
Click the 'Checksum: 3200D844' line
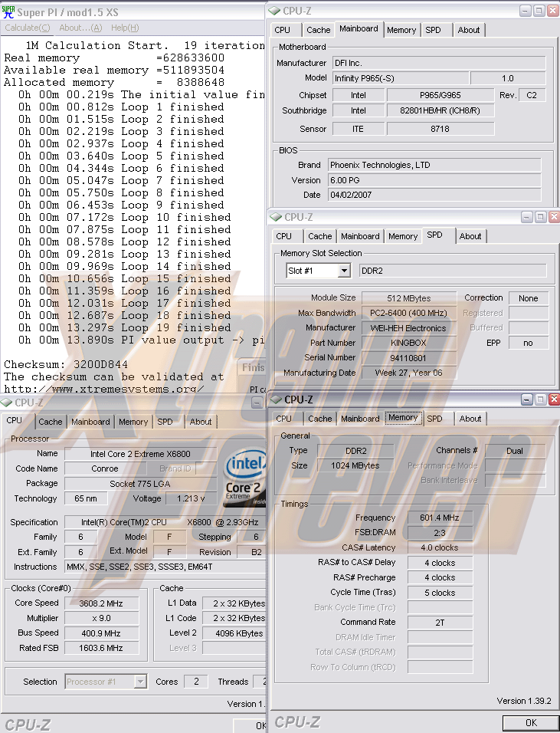[66, 364]
